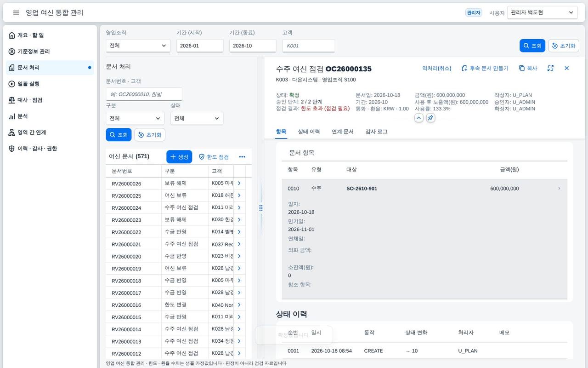Open row arrow for RV26000013
Viewport: 588px width, 368px height.
[239, 341]
